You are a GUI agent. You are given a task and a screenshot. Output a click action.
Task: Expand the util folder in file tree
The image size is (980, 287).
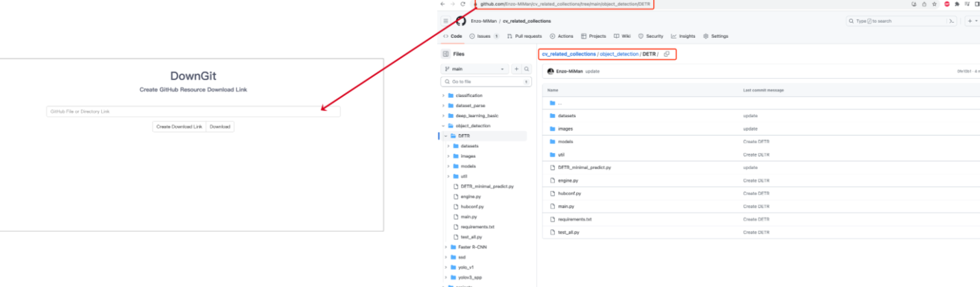click(x=449, y=176)
